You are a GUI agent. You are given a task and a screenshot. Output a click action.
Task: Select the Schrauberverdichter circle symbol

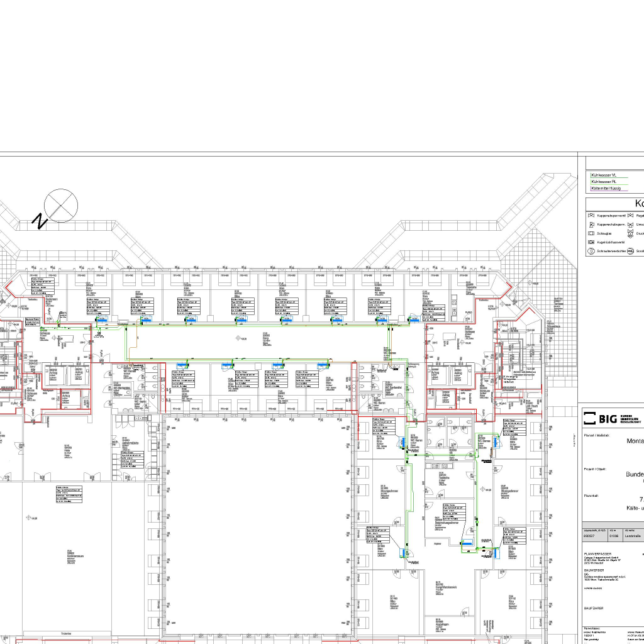pos(591,251)
